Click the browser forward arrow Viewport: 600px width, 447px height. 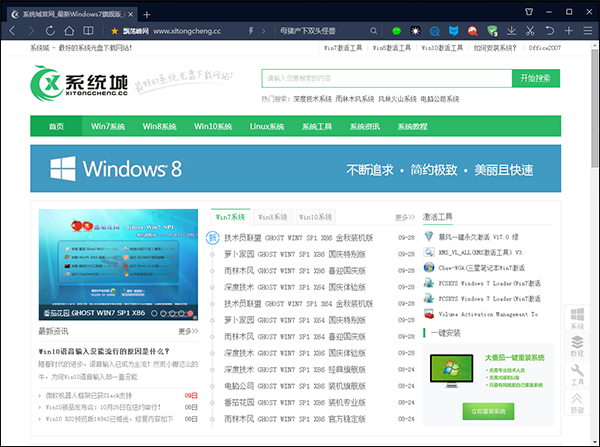31,31
